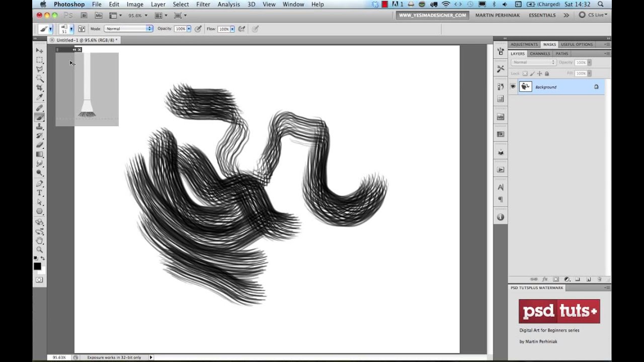This screenshot has width=644, height=362.
Task: Toggle lock transparent pixels
Action: (x=525, y=73)
